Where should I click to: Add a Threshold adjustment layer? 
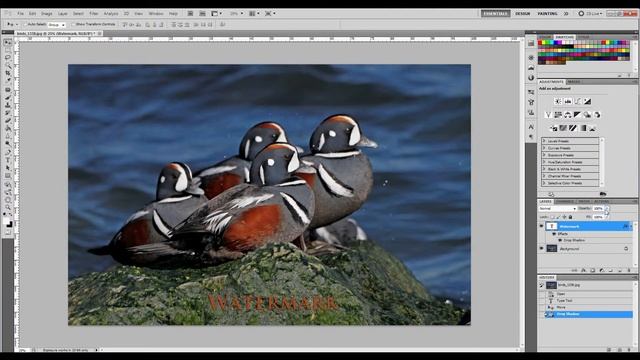click(x=573, y=128)
